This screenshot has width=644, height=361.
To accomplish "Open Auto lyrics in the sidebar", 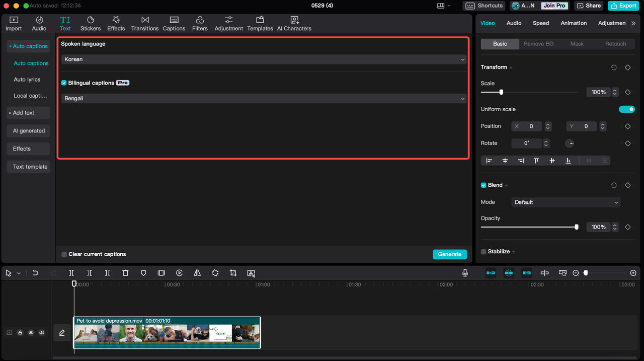I will (27, 80).
